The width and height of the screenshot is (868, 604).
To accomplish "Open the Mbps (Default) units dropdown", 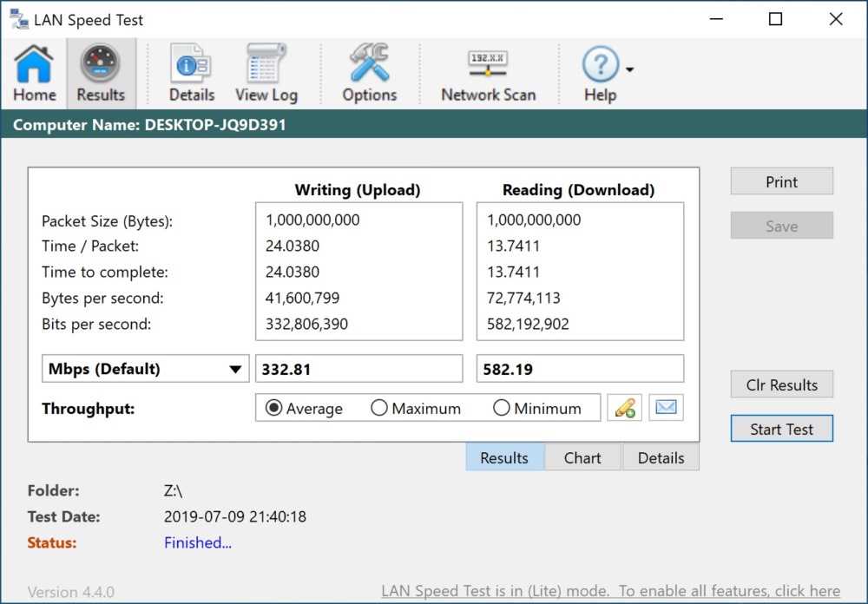I will point(146,369).
